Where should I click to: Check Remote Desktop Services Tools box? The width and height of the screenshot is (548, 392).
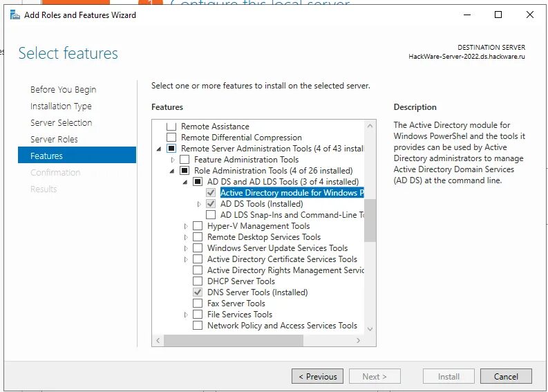point(198,236)
